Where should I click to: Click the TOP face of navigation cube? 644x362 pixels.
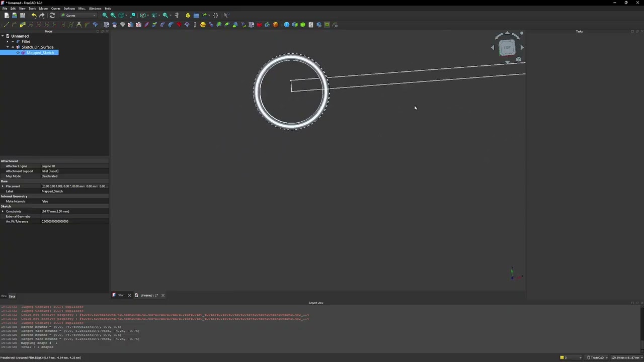[507, 48]
